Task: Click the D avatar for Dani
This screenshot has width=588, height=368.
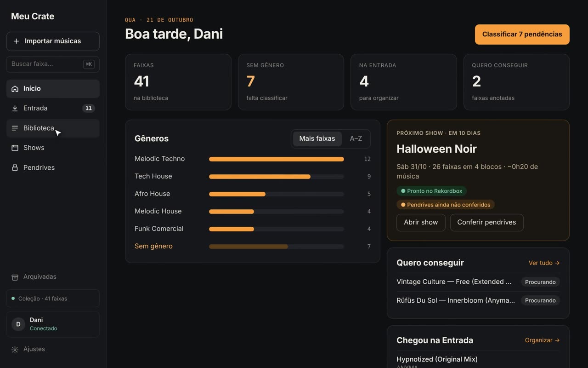Action: click(18, 324)
